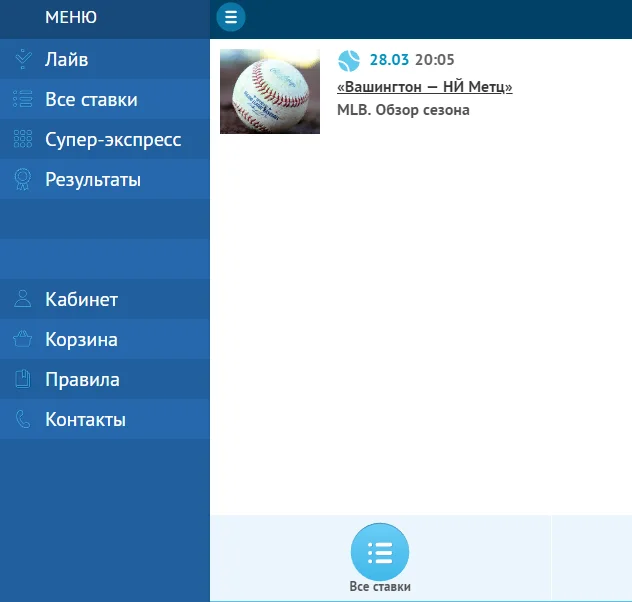632x602 pixels.
Task: Tap the round Все ставки bottom button
Action: [380, 552]
